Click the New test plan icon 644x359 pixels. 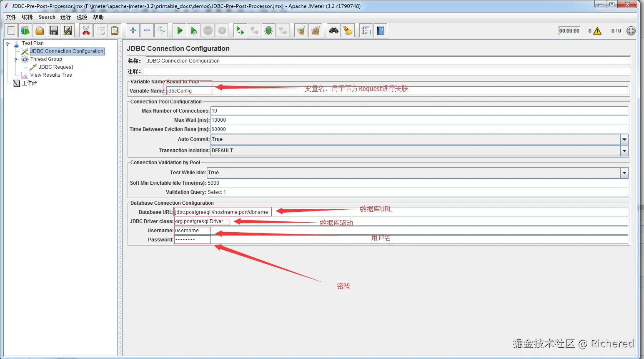click(11, 30)
